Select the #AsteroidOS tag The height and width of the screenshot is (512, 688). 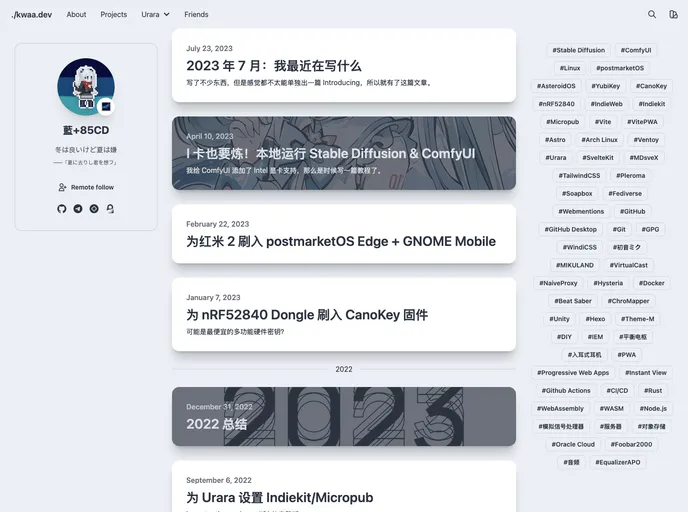click(556, 86)
